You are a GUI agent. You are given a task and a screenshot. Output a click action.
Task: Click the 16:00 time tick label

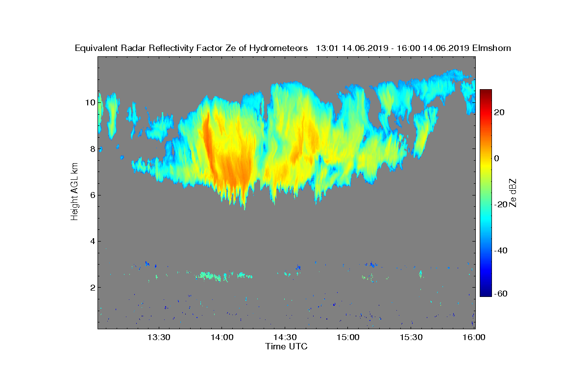click(474, 337)
